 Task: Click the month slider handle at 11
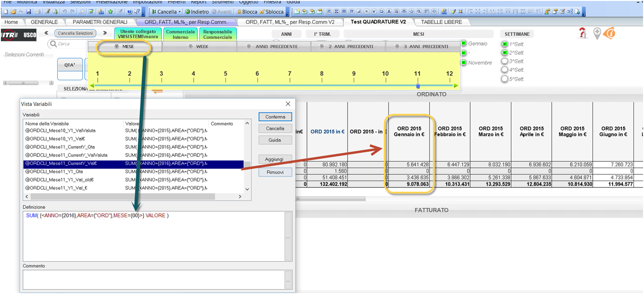click(x=418, y=86)
